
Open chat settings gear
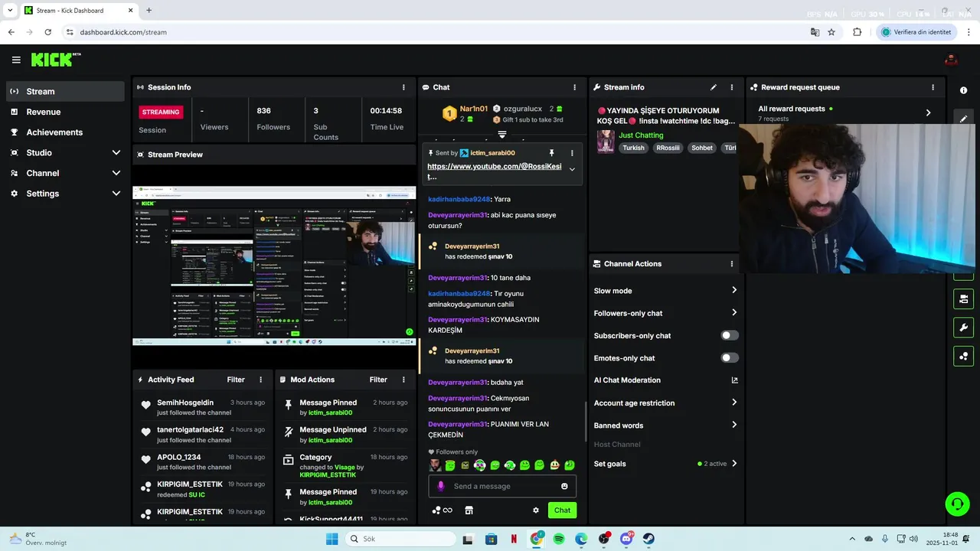tap(536, 510)
